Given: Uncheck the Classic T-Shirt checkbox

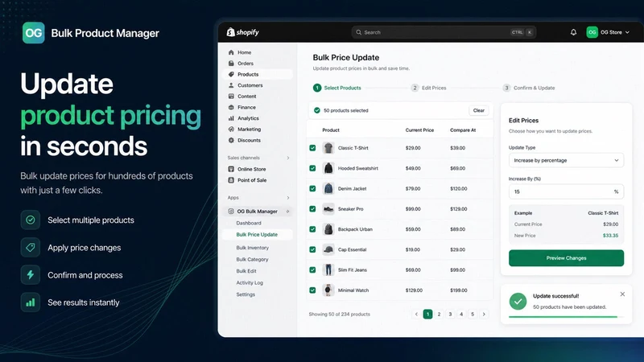Looking at the screenshot, I should [312, 148].
